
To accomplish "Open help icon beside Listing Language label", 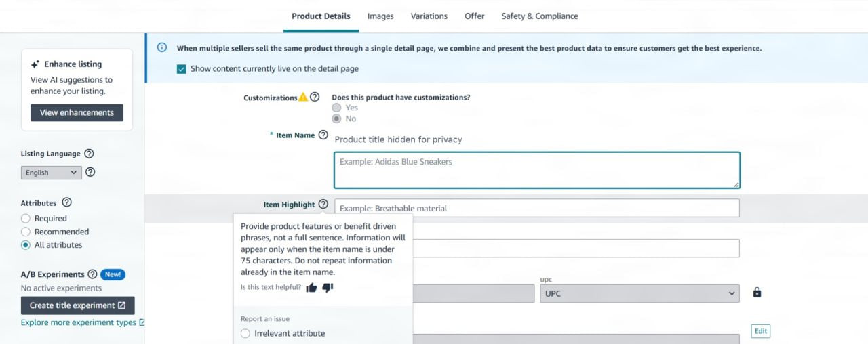I will pos(89,154).
